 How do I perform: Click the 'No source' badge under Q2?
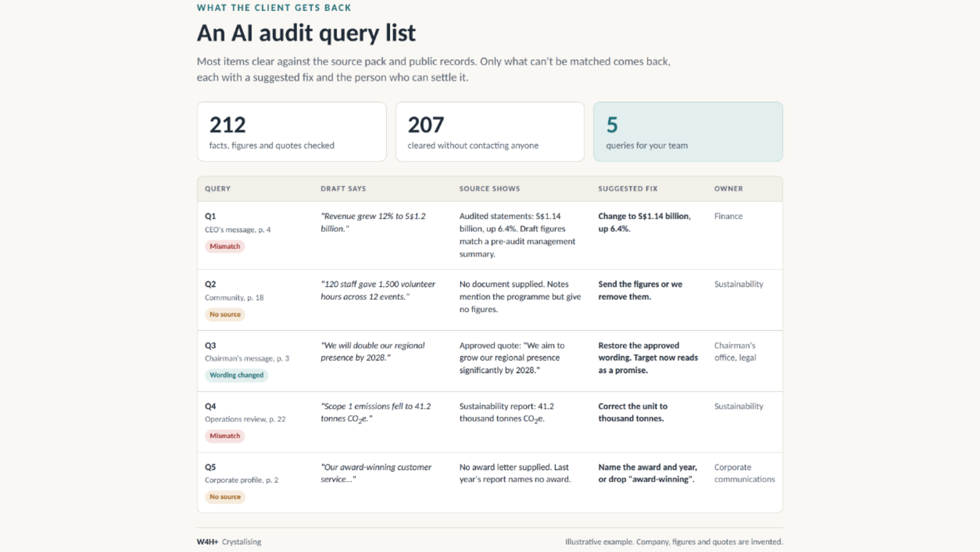(224, 314)
